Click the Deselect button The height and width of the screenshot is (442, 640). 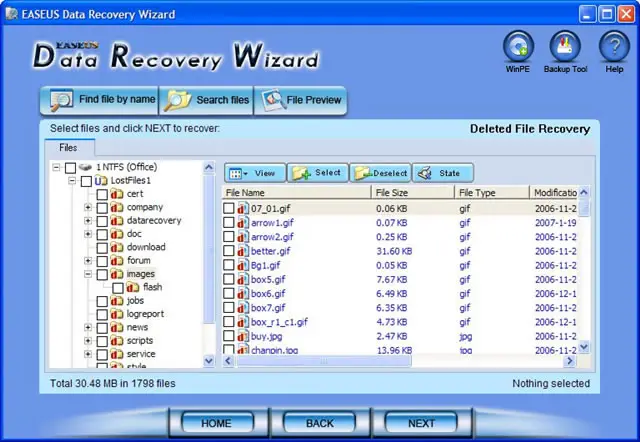coord(380,173)
